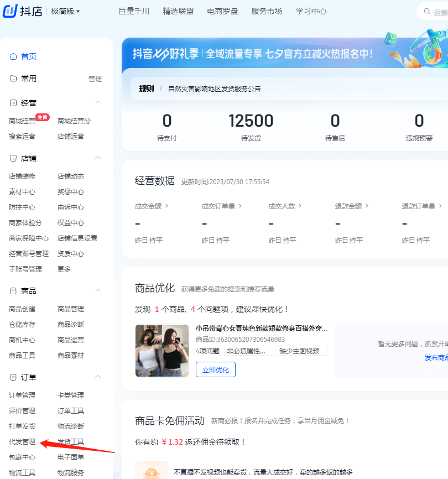
Task: Go to 搜索运营 in the sidebar
Action: [x=22, y=136]
